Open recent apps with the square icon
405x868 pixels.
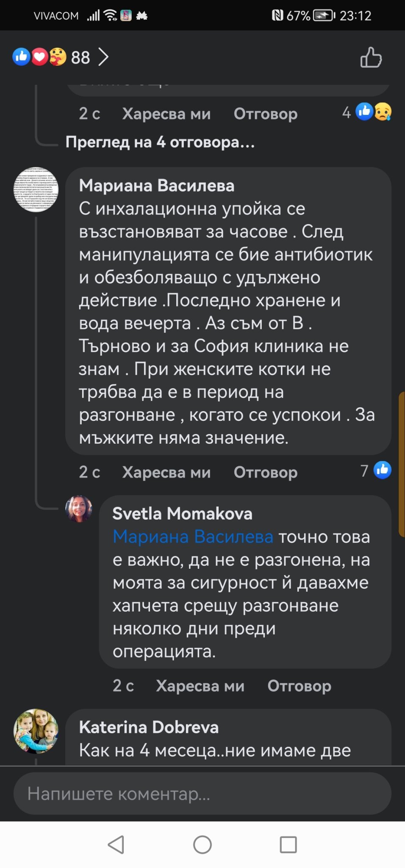288,845
